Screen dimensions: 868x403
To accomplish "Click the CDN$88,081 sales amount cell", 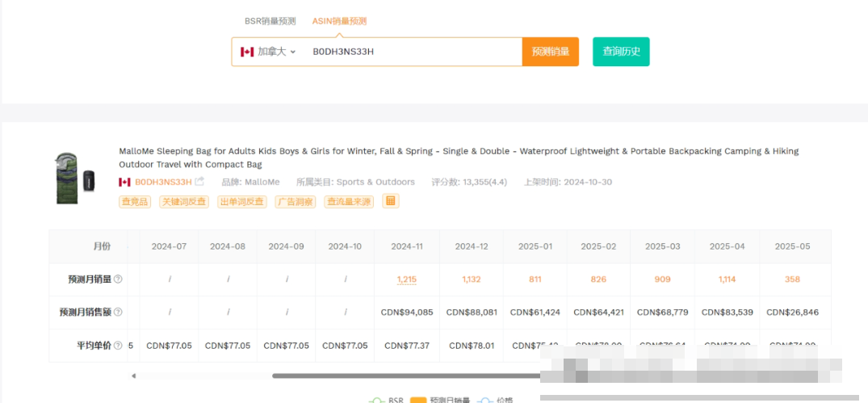I will [472, 313].
